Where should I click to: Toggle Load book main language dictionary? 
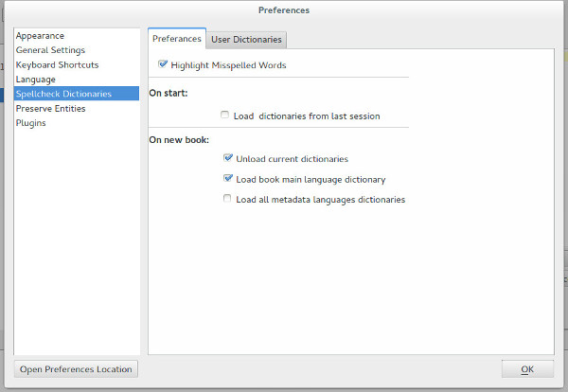[x=228, y=179]
